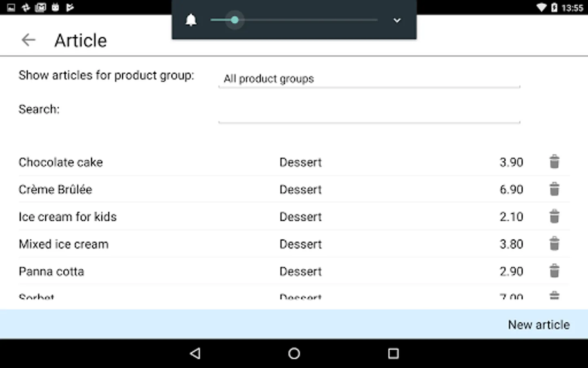Select Ice cream for kids row
This screenshot has height=368, width=588.
(68, 217)
